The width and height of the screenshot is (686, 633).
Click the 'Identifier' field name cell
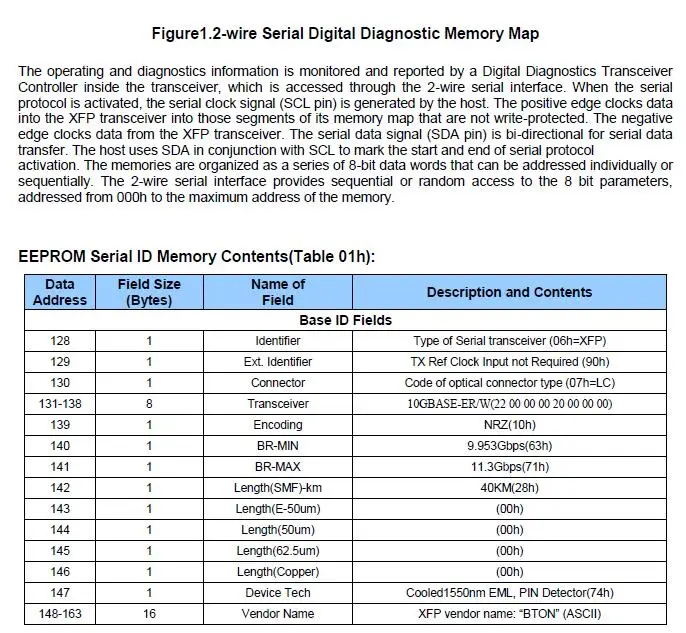(x=278, y=341)
